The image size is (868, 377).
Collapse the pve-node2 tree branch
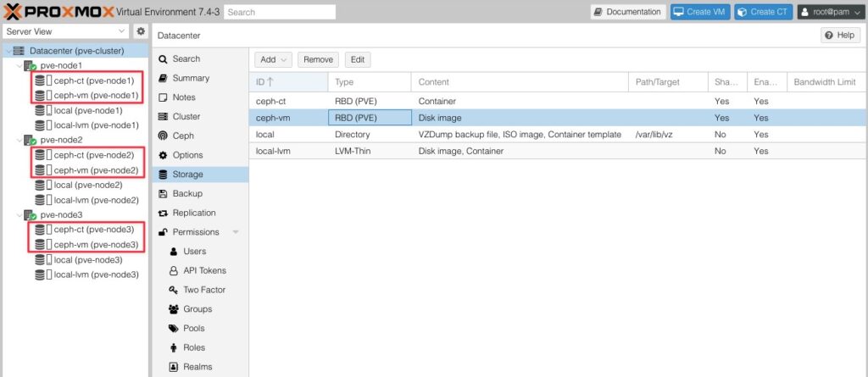point(19,140)
